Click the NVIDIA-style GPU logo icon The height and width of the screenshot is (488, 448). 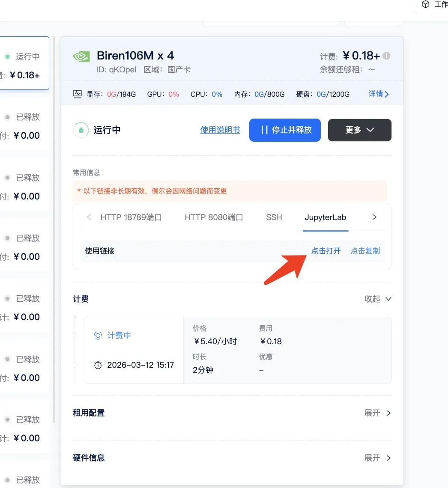[x=81, y=57]
